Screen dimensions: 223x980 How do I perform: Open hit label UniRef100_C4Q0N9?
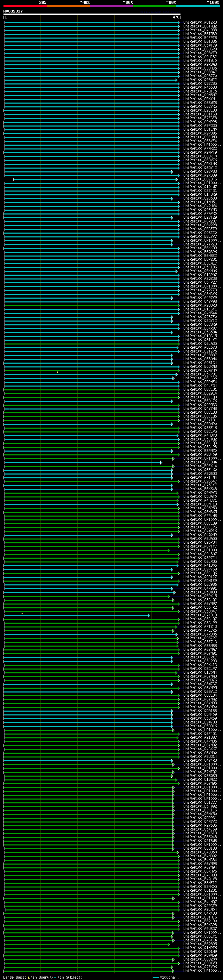200,535
